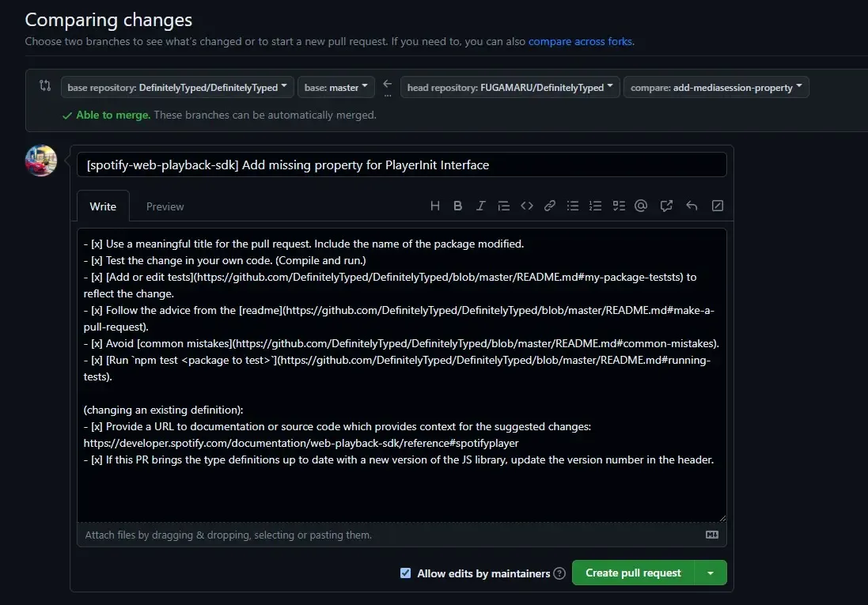Open head repository FUGAMARU dropdown
The height and width of the screenshot is (605, 868).
point(510,88)
